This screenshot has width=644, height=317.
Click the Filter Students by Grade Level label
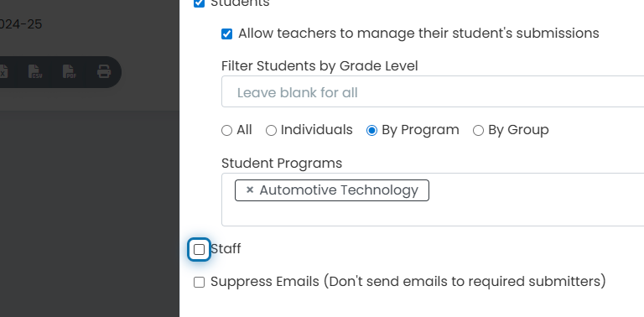click(319, 65)
